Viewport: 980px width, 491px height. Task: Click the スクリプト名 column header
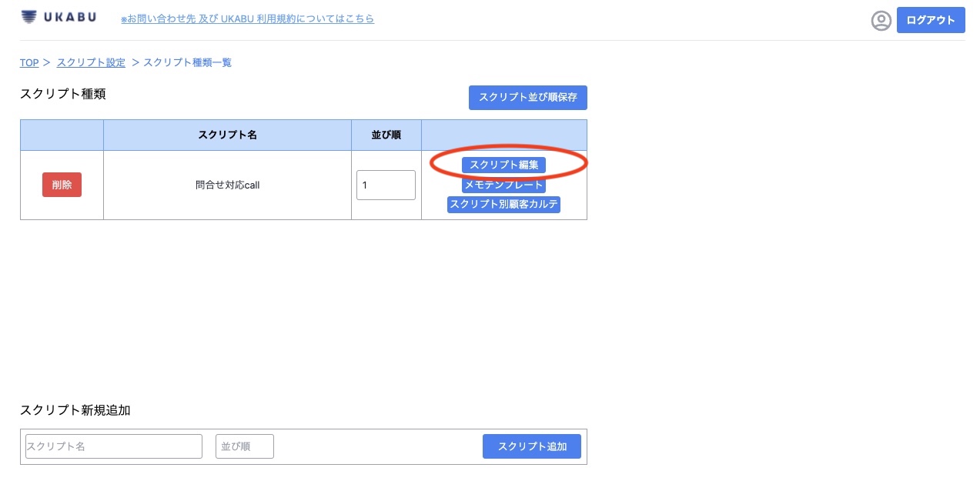(227, 135)
